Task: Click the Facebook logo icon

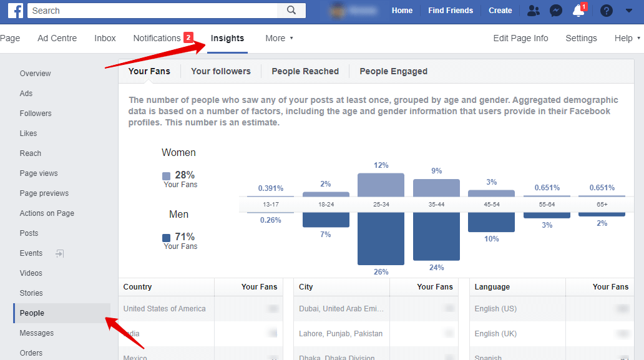Action: [x=16, y=11]
